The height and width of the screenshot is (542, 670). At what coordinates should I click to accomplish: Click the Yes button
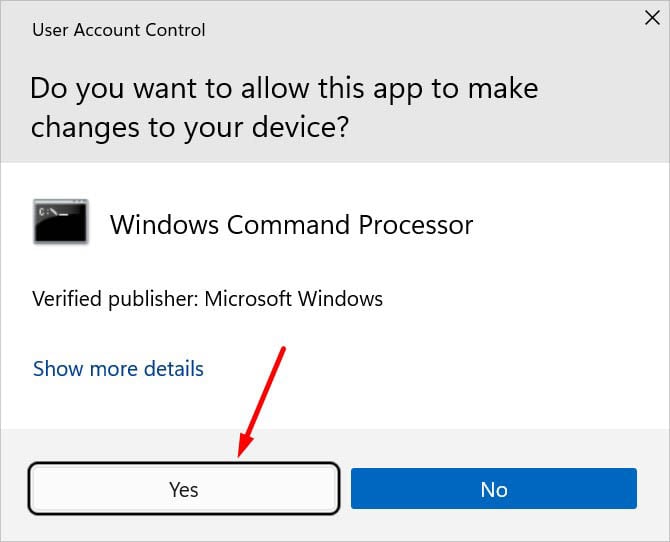coord(183,489)
